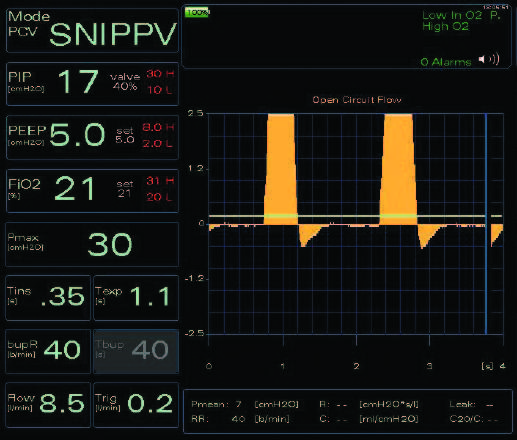Tap the Open Circuit Flow waveform title
This screenshot has height=440, width=517.
point(357,100)
